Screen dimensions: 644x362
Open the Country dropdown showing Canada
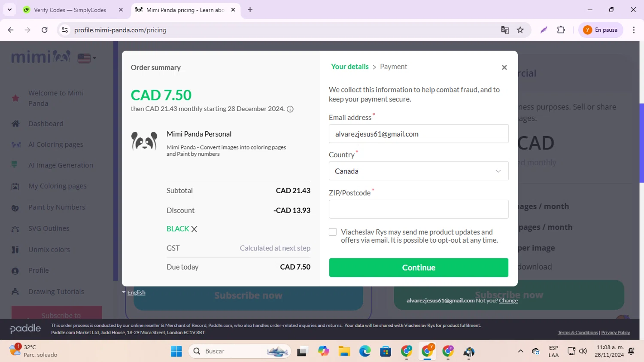coord(419,171)
